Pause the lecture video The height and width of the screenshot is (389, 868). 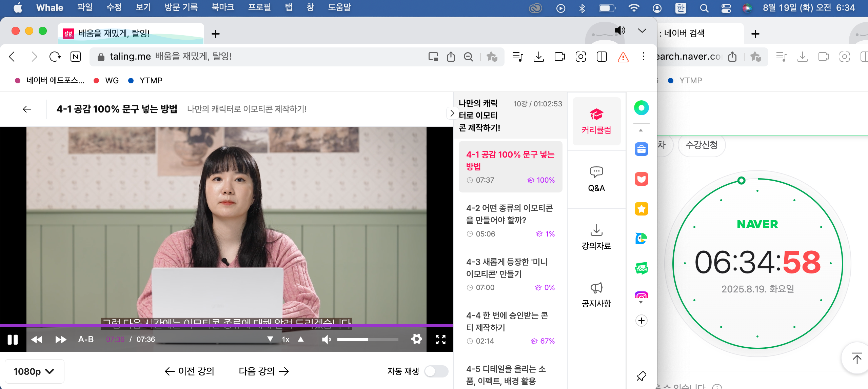(13, 339)
